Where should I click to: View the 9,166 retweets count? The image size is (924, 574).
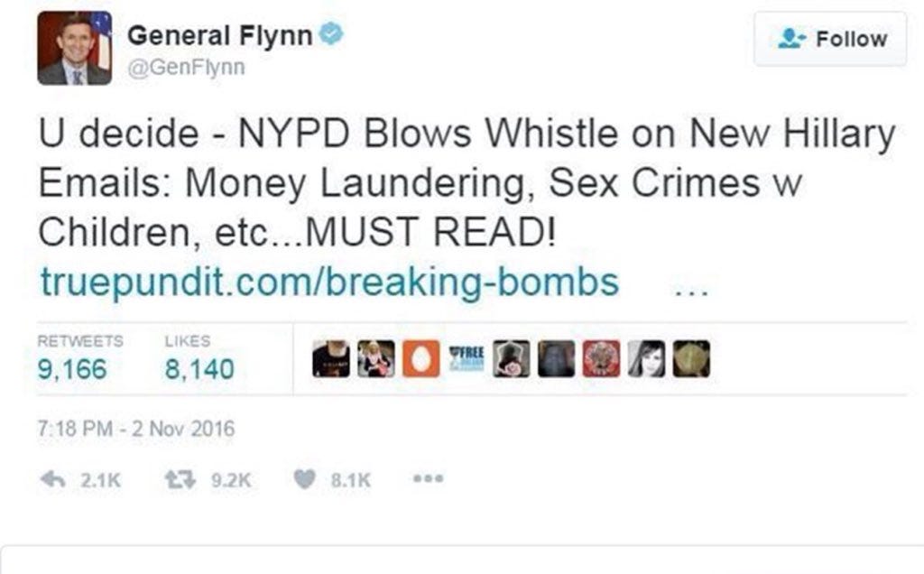click(x=72, y=369)
